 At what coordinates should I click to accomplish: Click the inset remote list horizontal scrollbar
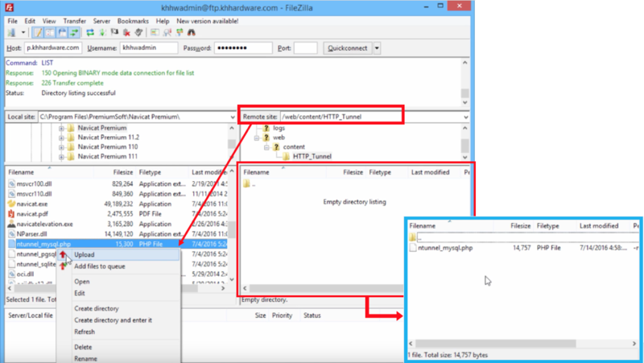click(x=522, y=344)
